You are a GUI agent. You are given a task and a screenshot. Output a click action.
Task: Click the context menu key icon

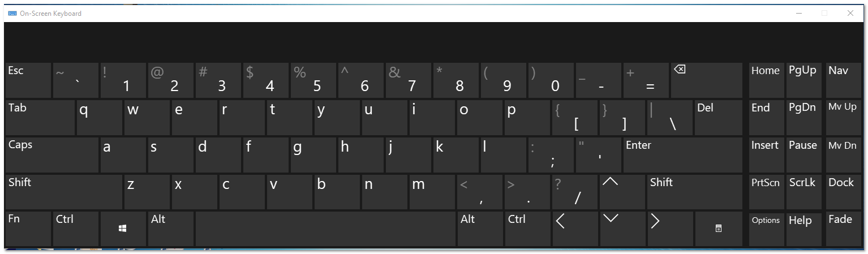(718, 229)
